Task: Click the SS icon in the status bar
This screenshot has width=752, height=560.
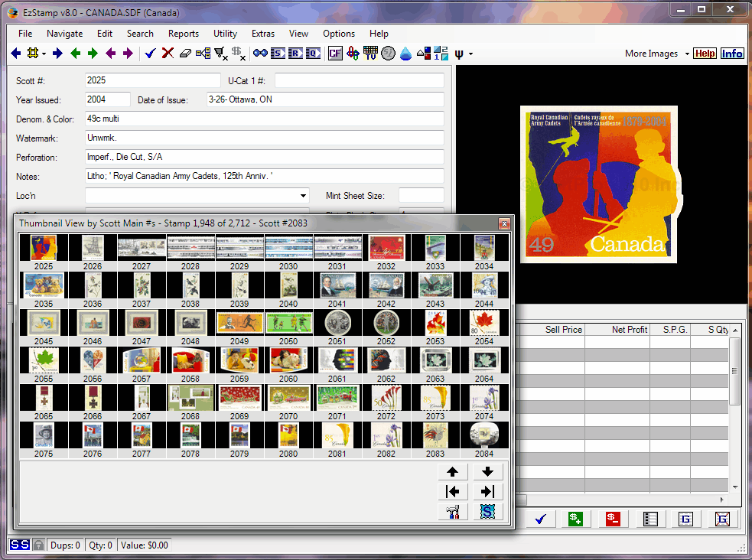Action: click(x=20, y=545)
